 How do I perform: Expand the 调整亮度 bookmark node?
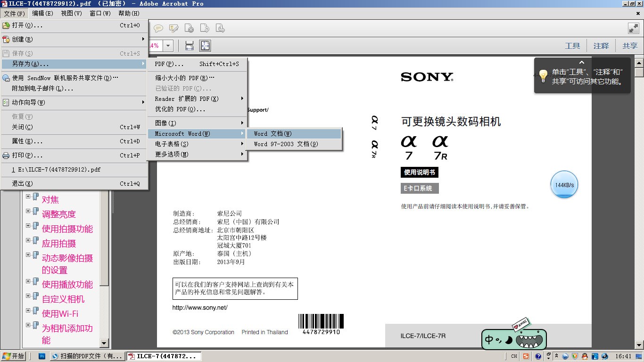click(x=28, y=211)
